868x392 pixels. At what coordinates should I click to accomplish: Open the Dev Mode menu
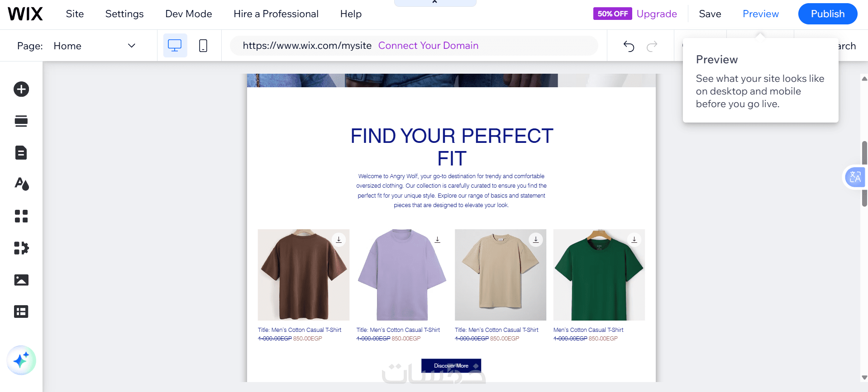click(x=189, y=14)
